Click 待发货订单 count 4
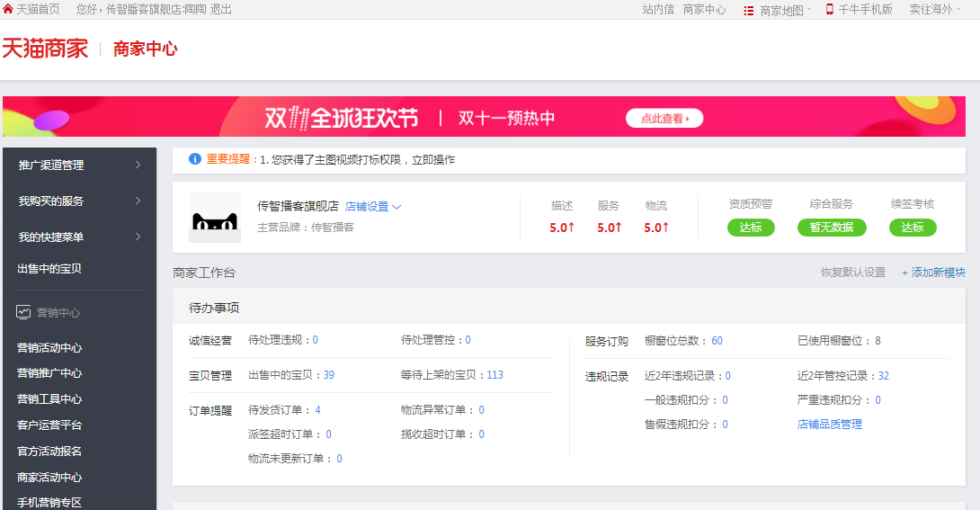Screen dimensions: 980x510 317,409
